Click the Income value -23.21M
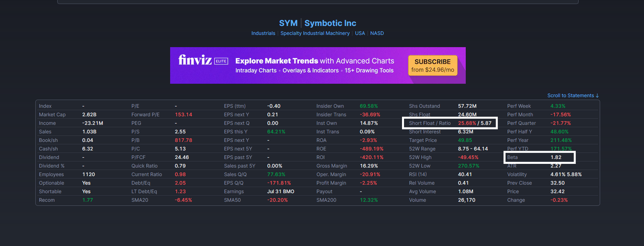 (93, 123)
